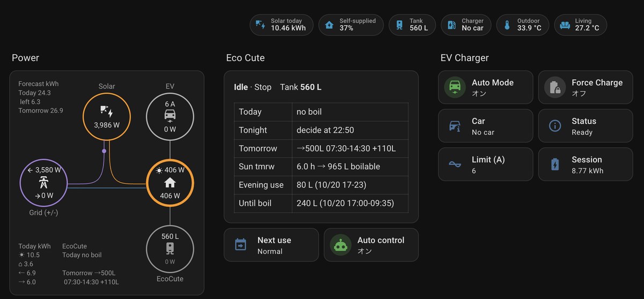Open the Outdoor 33.9 °C chip
The width and height of the screenshot is (644, 299).
tap(523, 25)
